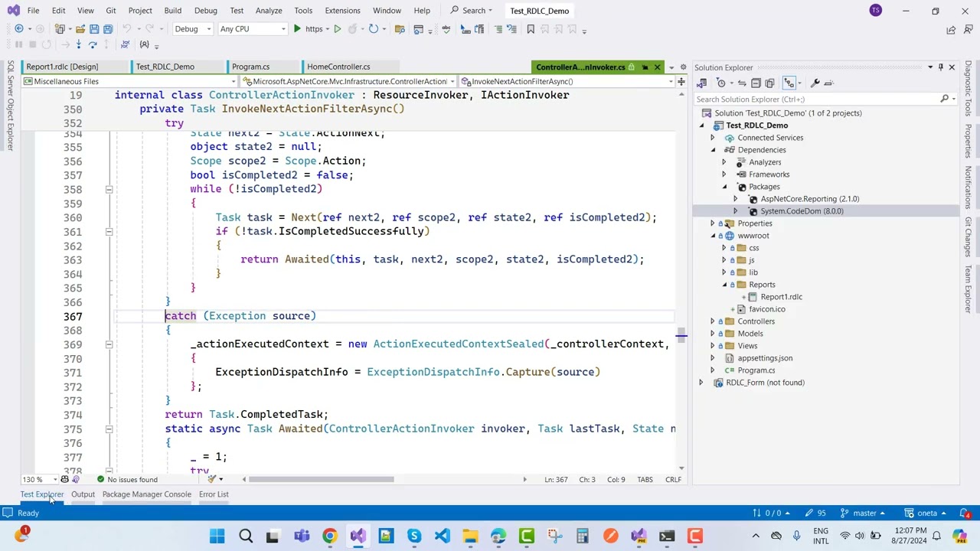Click the horizontal scrollbar of code editor
This screenshot has width=980, height=551.
pyautogui.click(x=321, y=480)
